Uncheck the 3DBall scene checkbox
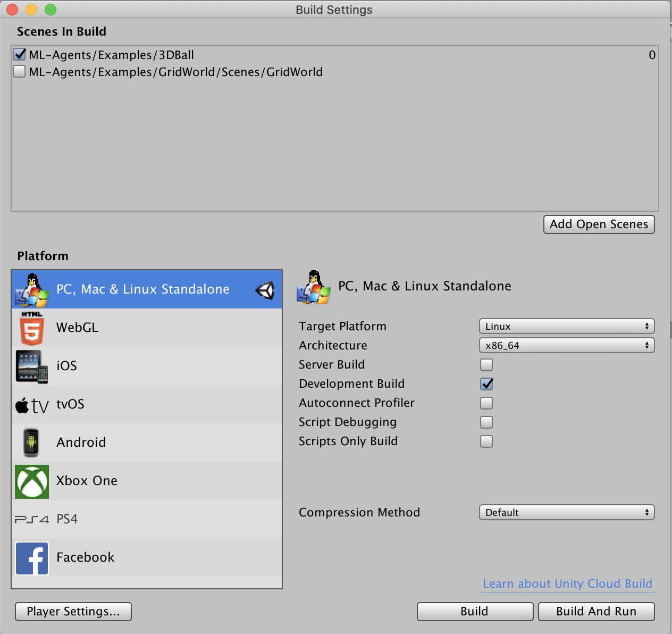Screen dimensions: 672x634 20,55
